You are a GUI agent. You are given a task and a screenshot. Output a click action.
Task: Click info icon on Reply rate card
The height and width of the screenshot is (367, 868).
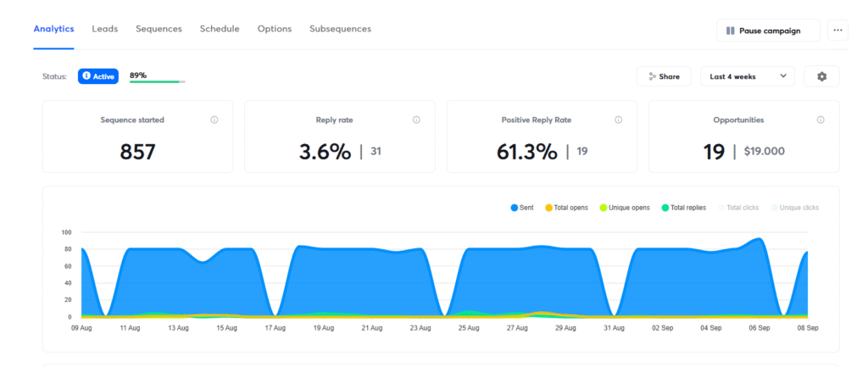416,120
